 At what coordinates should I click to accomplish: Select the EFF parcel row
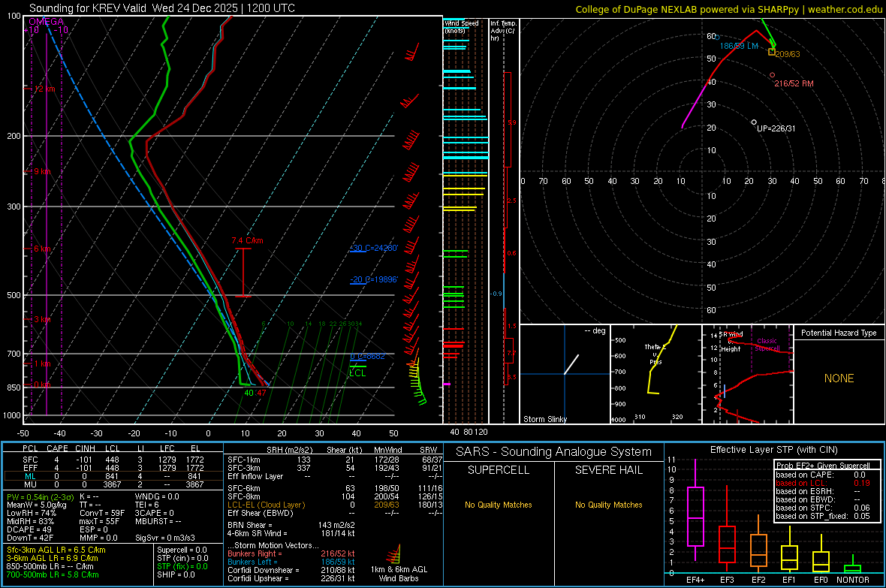tap(113, 468)
